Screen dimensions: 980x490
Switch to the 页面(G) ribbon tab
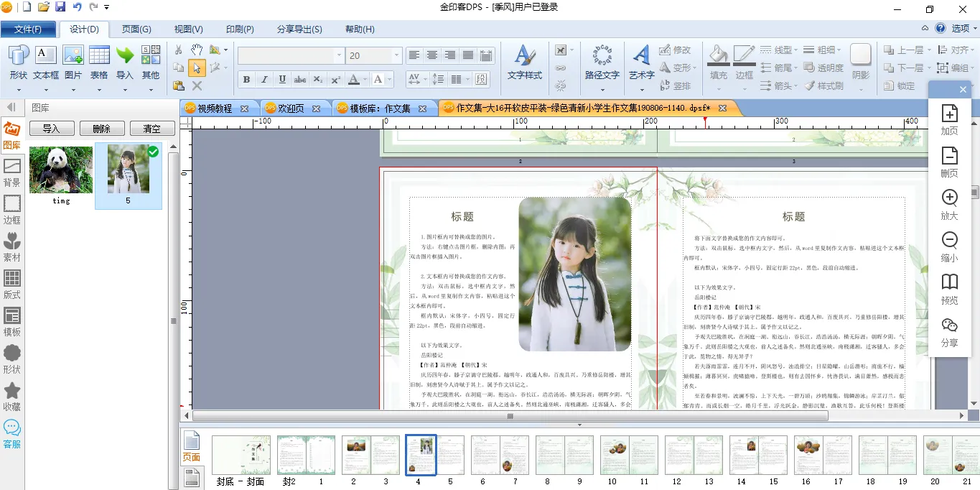point(136,29)
